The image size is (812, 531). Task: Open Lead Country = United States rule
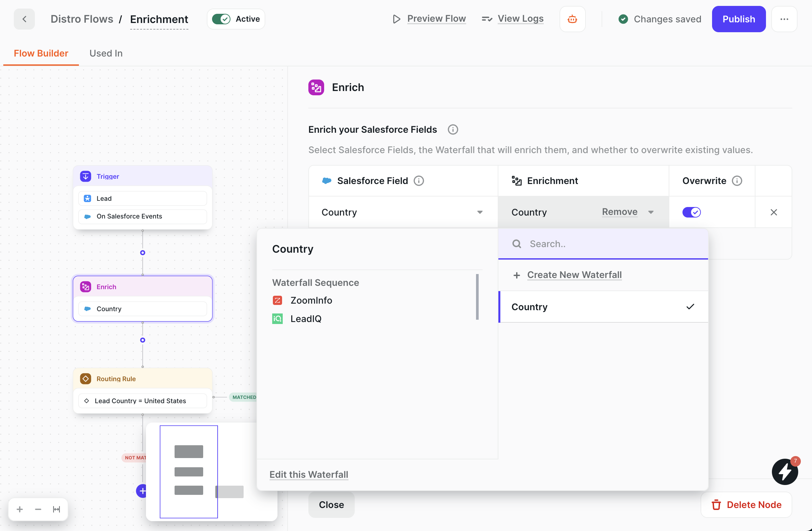pyautogui.click(x=143, y=401)
